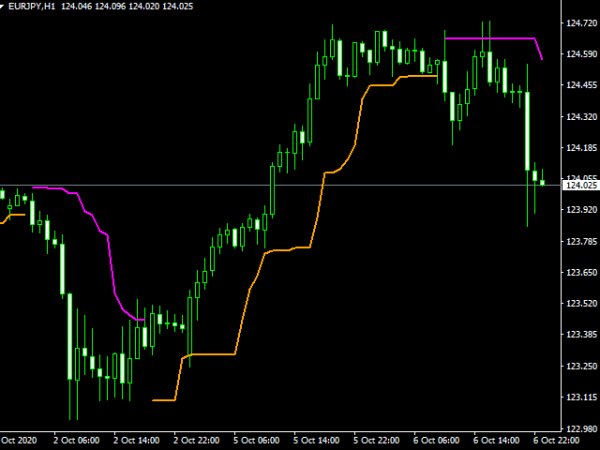The height and width of the screenshot is (450, 600).
Task: Click the large white bearish candle at far right
Action: point(527,130)
